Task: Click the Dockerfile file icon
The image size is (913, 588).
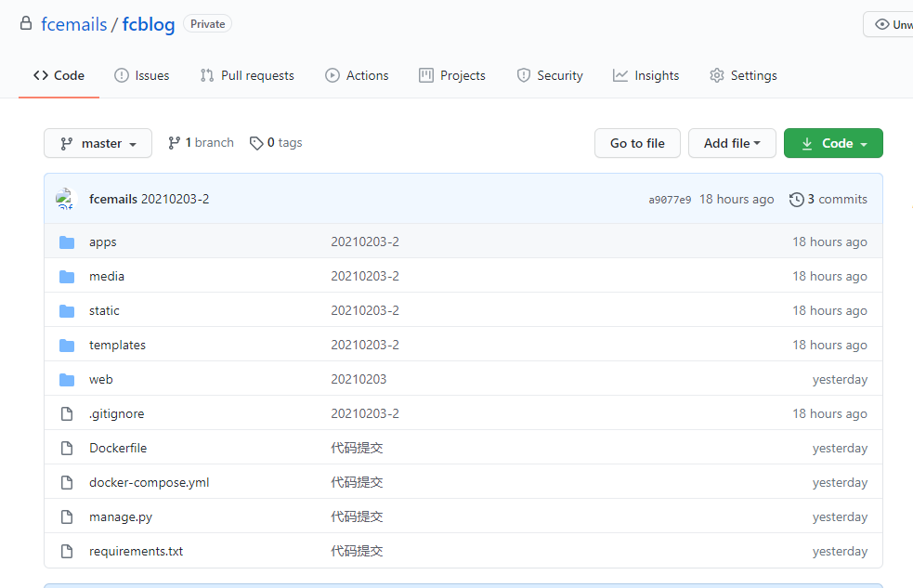Action: click(x=67, y=449)
